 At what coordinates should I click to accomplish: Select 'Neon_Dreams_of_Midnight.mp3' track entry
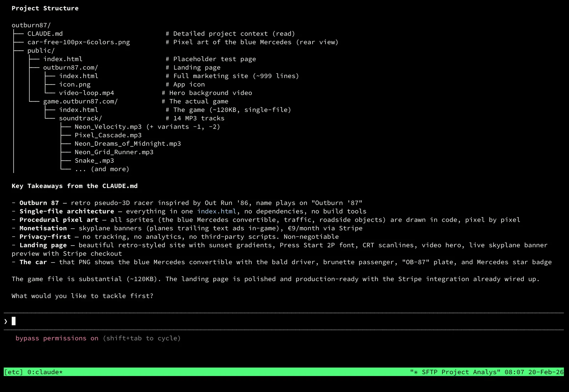tap(128, 144)
